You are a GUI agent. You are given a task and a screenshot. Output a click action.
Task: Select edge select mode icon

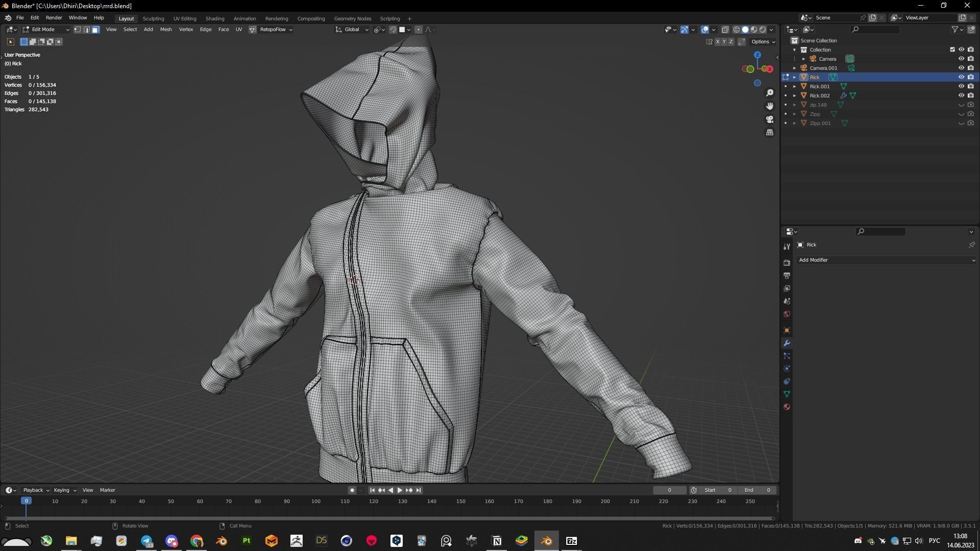pyautogui.click(x=86, y=30)
